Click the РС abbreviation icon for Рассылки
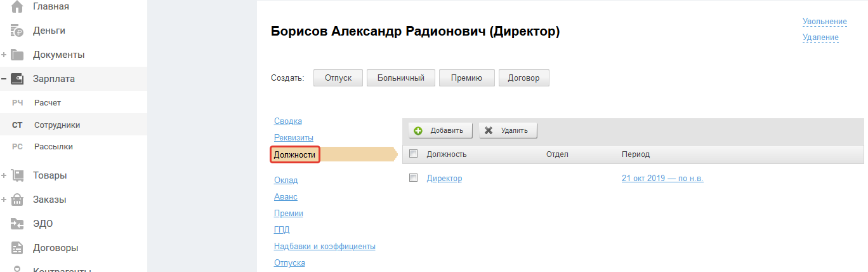868x272 pixels. pos(17,147)
